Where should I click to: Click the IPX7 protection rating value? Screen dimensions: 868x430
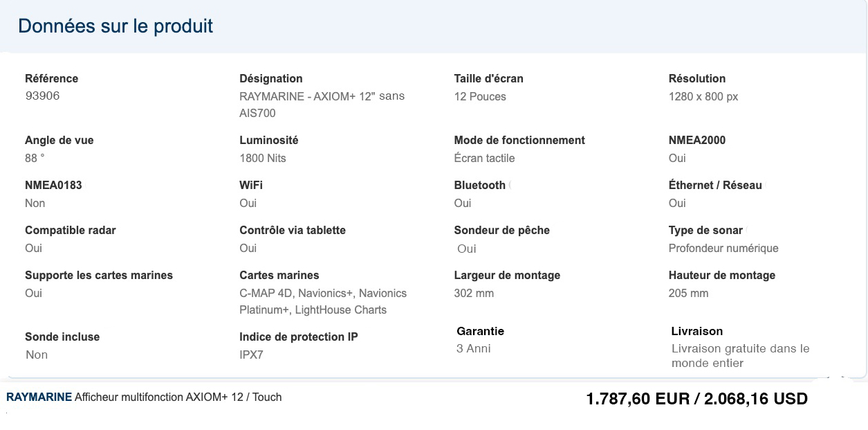[251, 355]
